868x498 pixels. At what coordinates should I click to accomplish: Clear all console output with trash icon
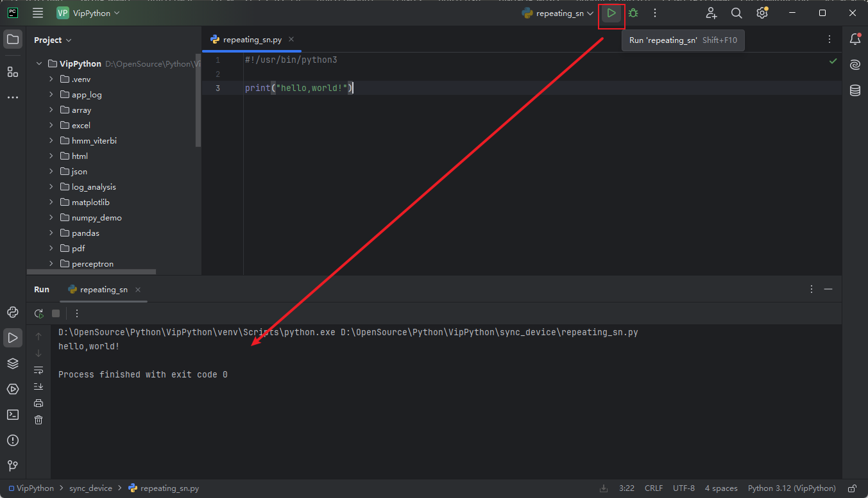[38, 420]
